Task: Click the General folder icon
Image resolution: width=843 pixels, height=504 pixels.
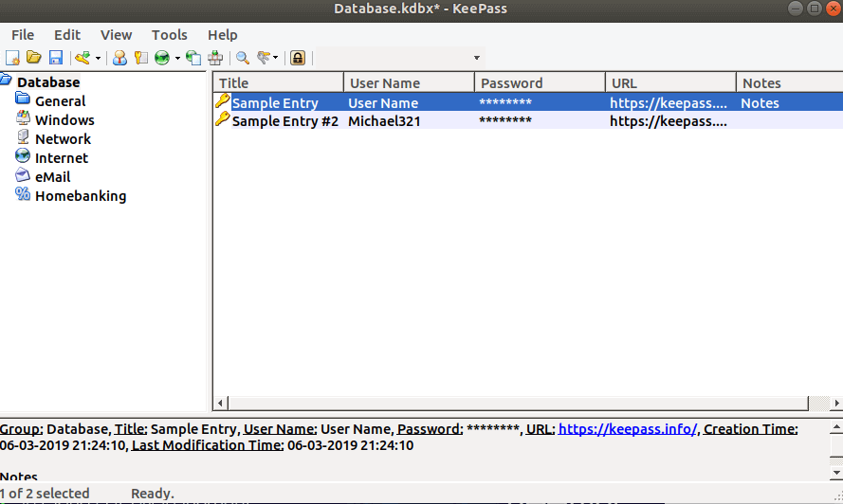Action: (23, 99)
